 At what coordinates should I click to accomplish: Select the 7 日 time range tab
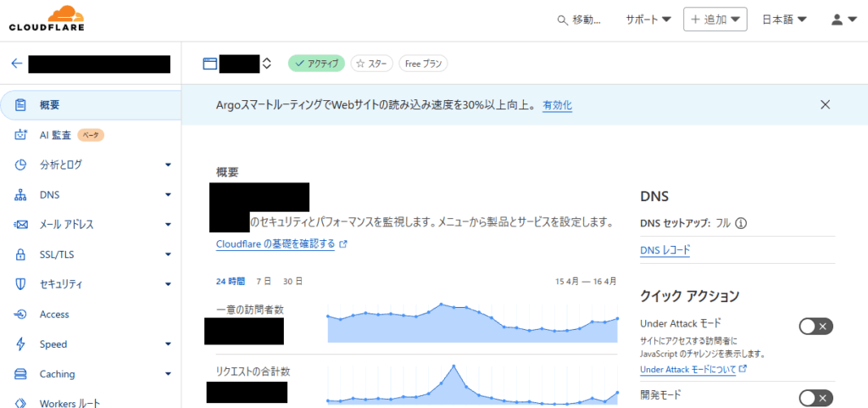pos(264,282)
